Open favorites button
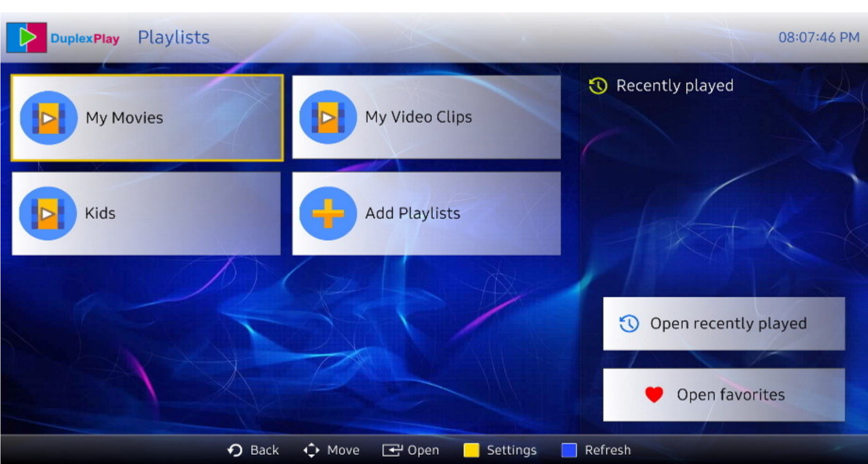 click(x=724, y=395)
